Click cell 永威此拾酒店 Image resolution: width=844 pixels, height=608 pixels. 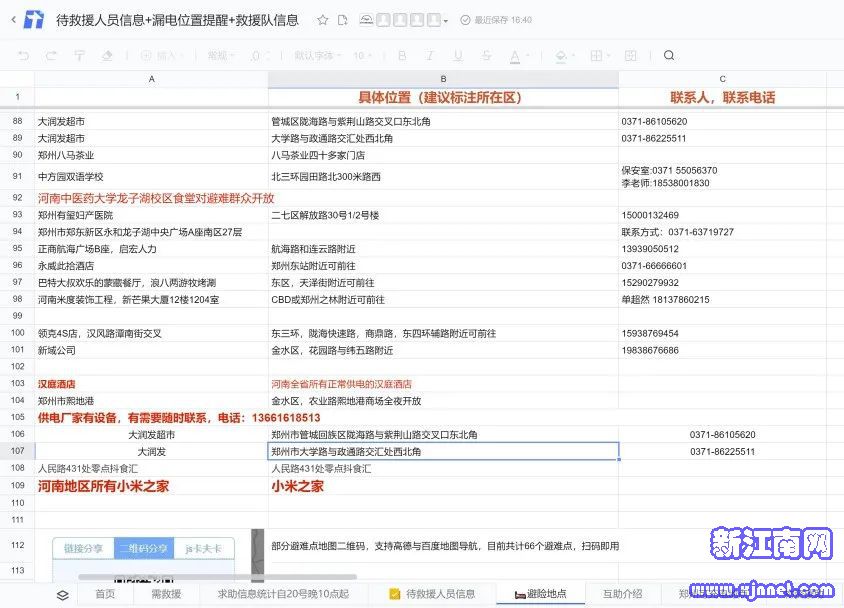pyautogui.click(x=151, y=266)
